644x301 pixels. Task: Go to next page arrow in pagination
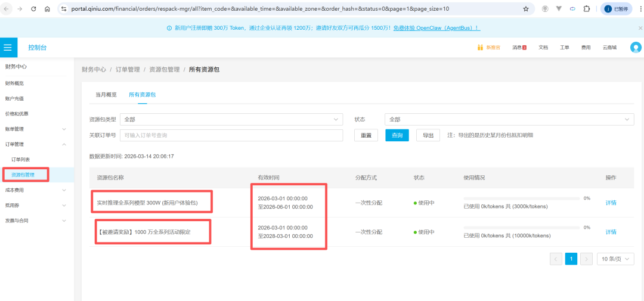click(586, 259)
